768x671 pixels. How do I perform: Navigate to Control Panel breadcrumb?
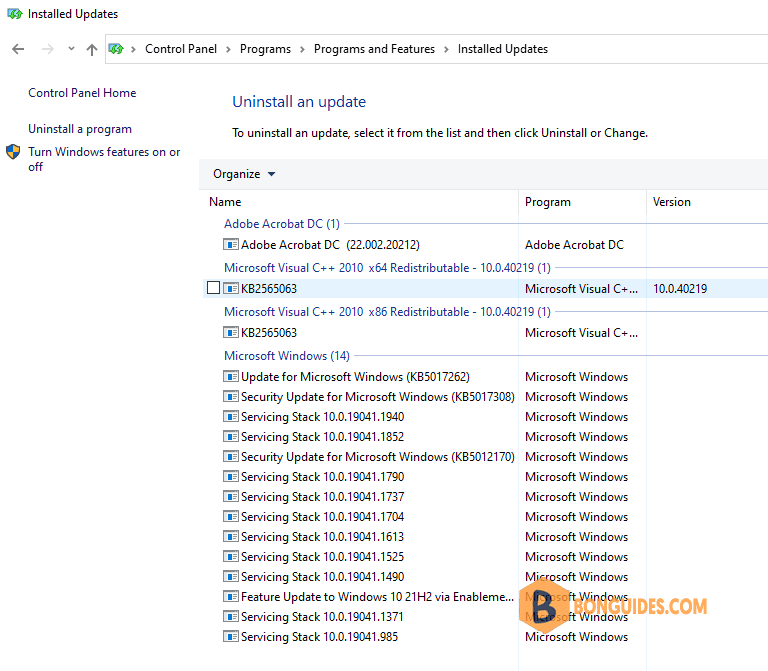coord(181,49)
